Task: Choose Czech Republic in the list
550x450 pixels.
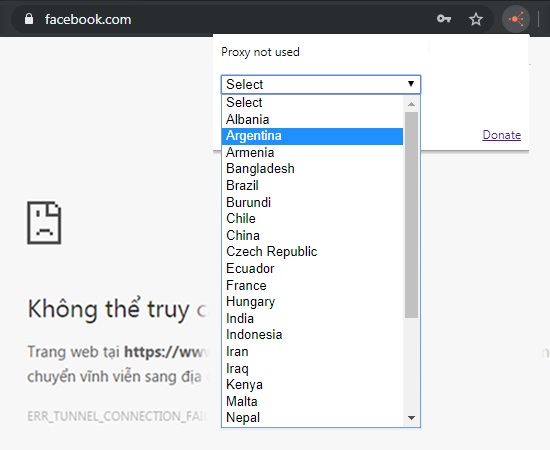Action: (x=312, y=251)
